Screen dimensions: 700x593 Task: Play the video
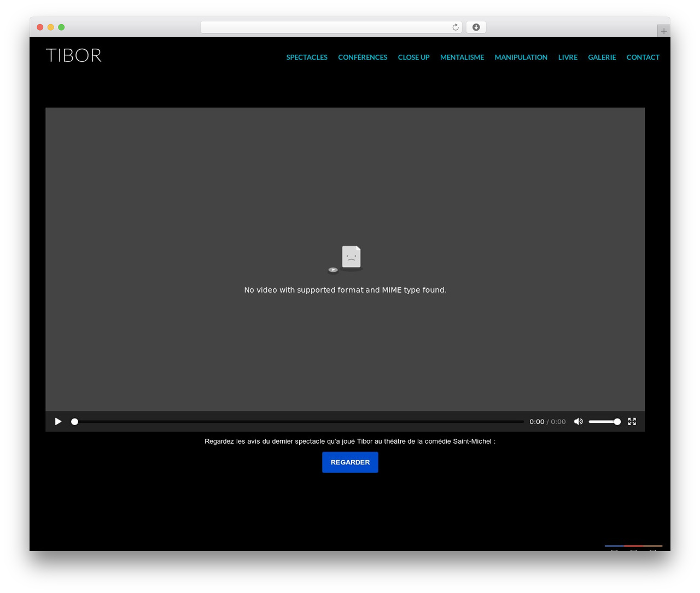pos(58,421)
